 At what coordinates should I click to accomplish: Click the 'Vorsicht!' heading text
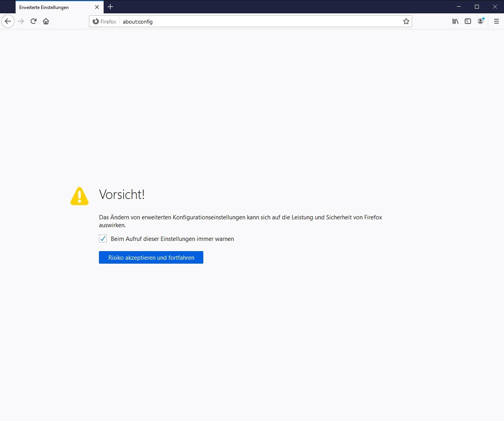[122, 194]
